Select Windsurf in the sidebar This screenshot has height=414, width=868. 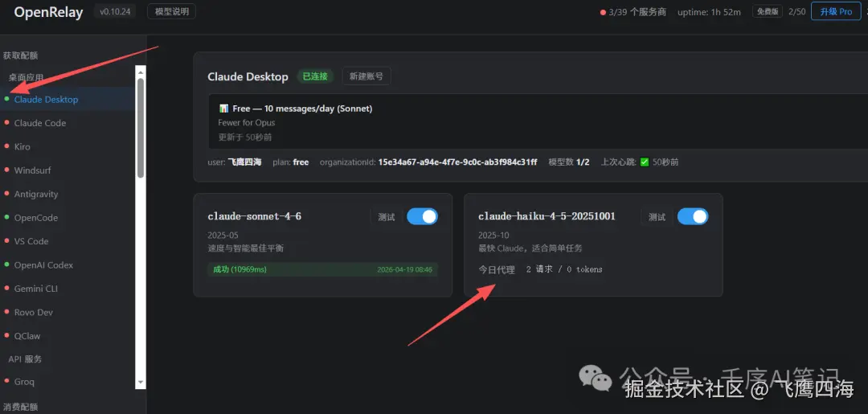[33, 170]
